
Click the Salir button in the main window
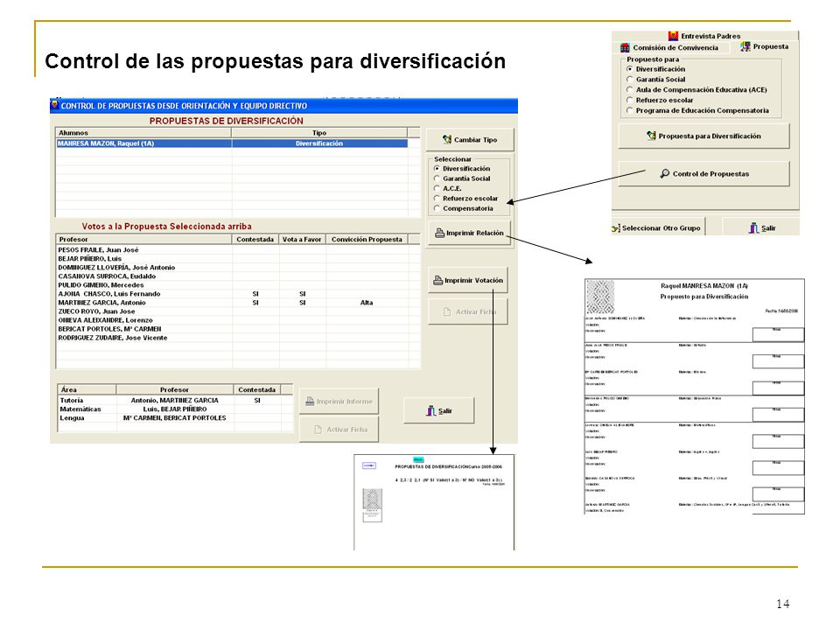438,411
